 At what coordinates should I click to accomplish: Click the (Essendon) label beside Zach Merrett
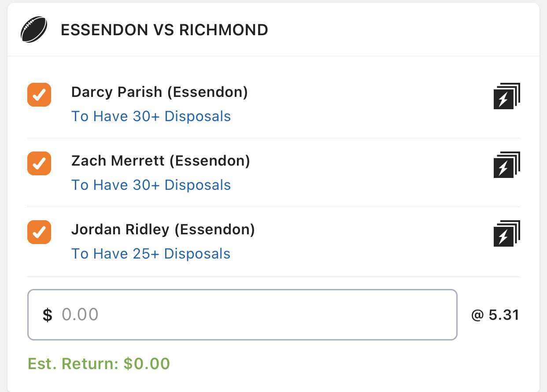(x=212, y=161)
